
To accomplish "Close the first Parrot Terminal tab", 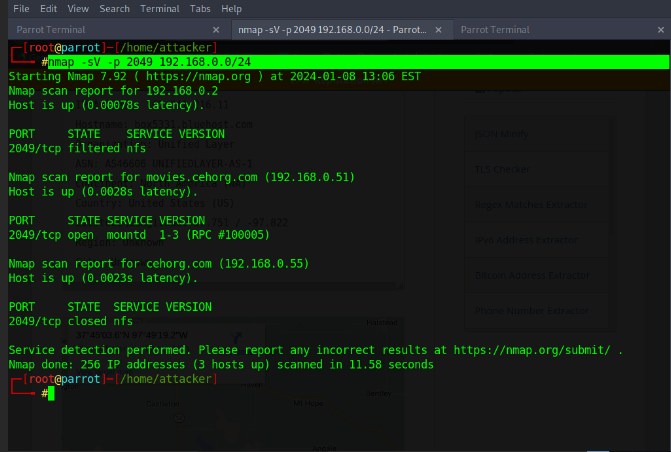I will pyautogui.click(x=217, y=30).
